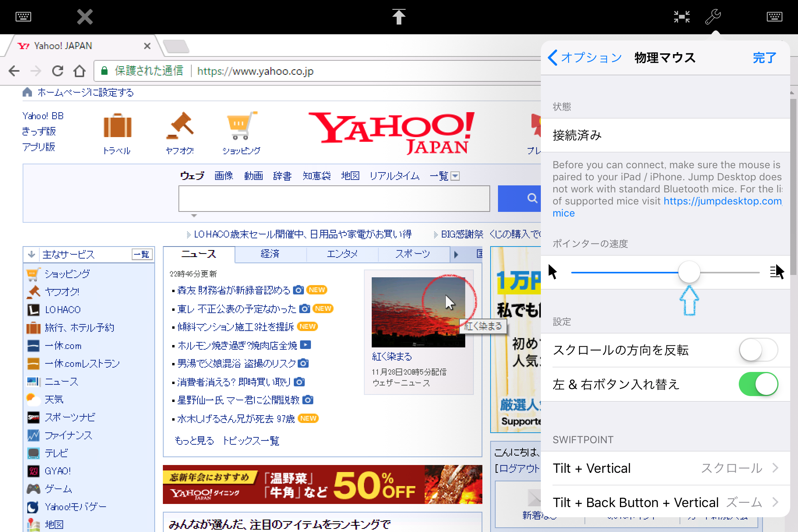Click the トラベル suitcase icon
Image resolution: width=798 pixels, height=532 pixels.
pyautogui.click(x=117, y=125)
